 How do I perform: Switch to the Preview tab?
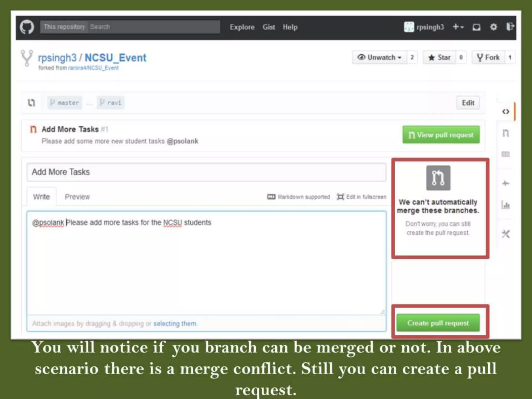[77, 197]
